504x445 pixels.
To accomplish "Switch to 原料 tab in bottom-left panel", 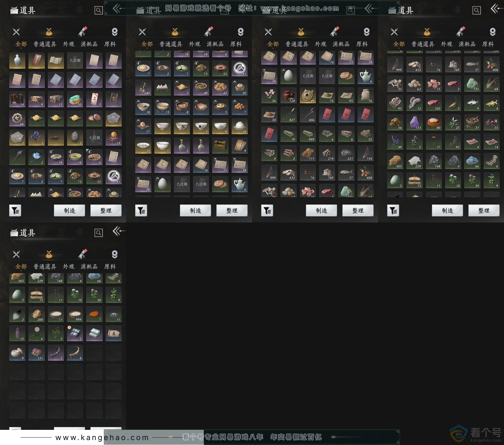I will (110, 267).
